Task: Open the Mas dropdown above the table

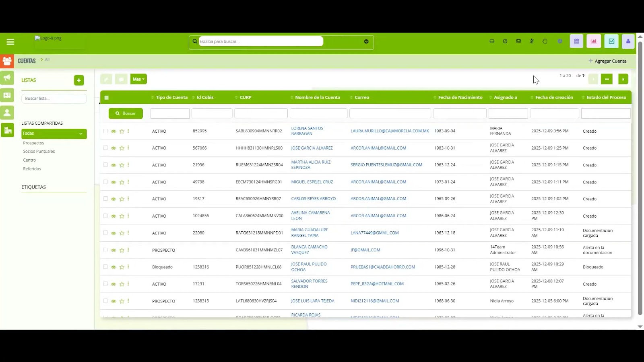Action: tap(138, 79)
